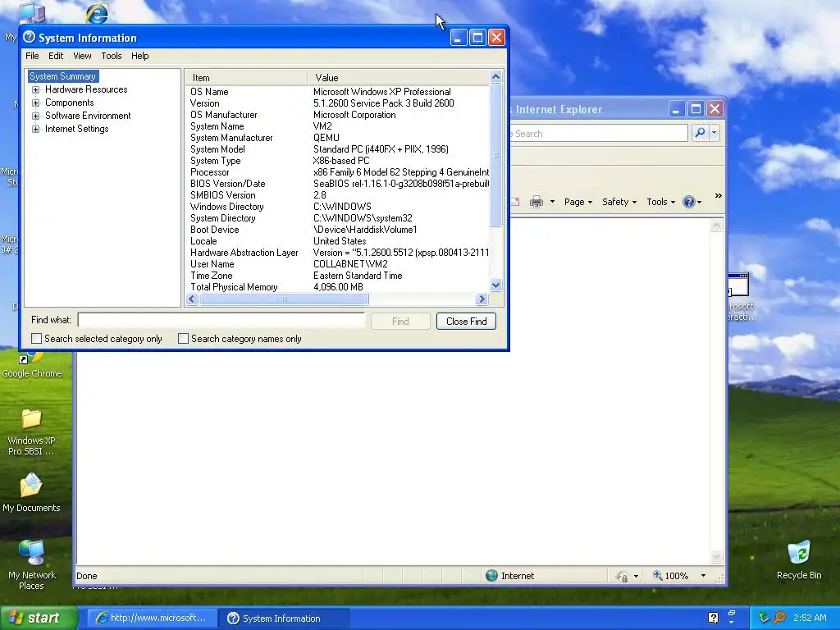Open the Print dropdown arrow in Internet Explorer
840x630 pixels.
(552, 202)
